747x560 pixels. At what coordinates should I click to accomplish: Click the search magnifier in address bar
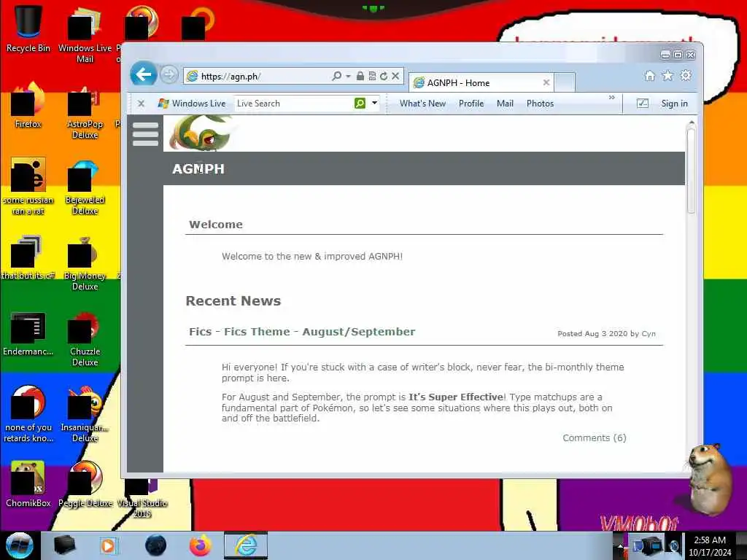[x=336, y=76]
